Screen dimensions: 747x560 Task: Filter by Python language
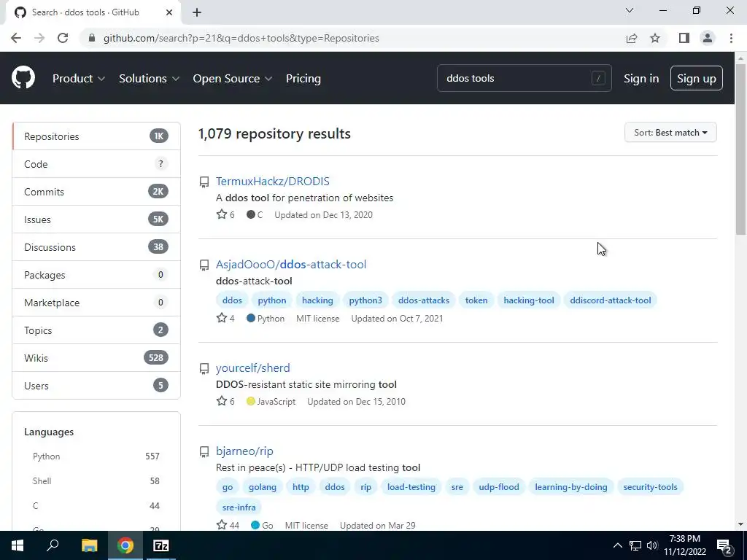click(96, 456)
